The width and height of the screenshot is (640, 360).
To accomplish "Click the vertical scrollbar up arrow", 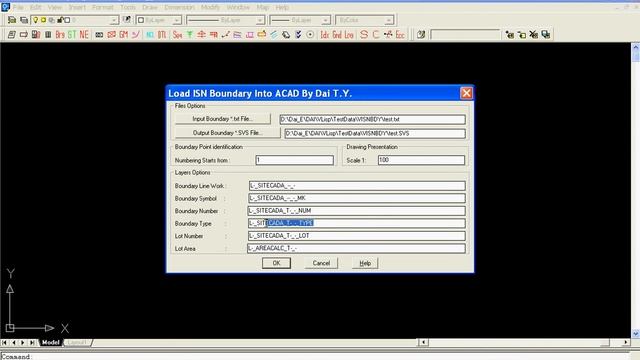I will [636, 47].
